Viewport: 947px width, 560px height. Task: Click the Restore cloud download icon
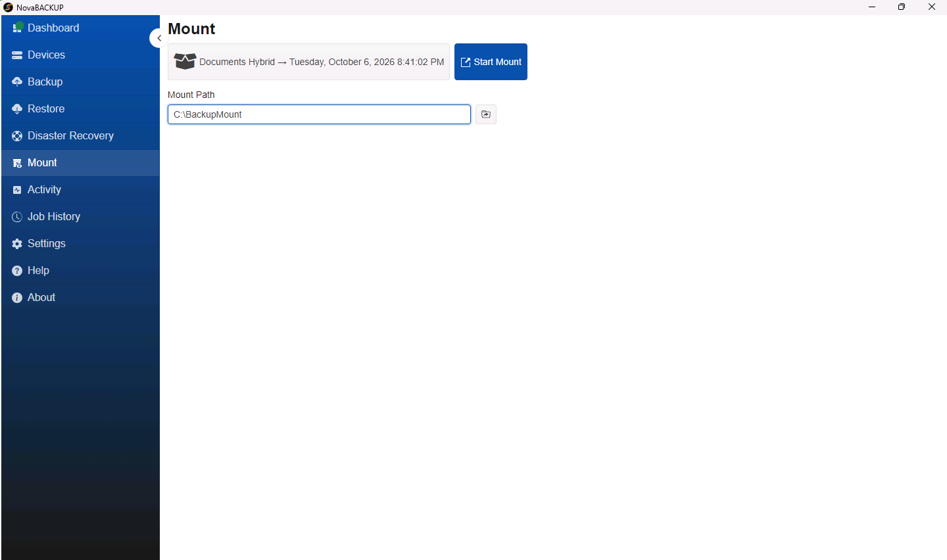tap(17, 109)
